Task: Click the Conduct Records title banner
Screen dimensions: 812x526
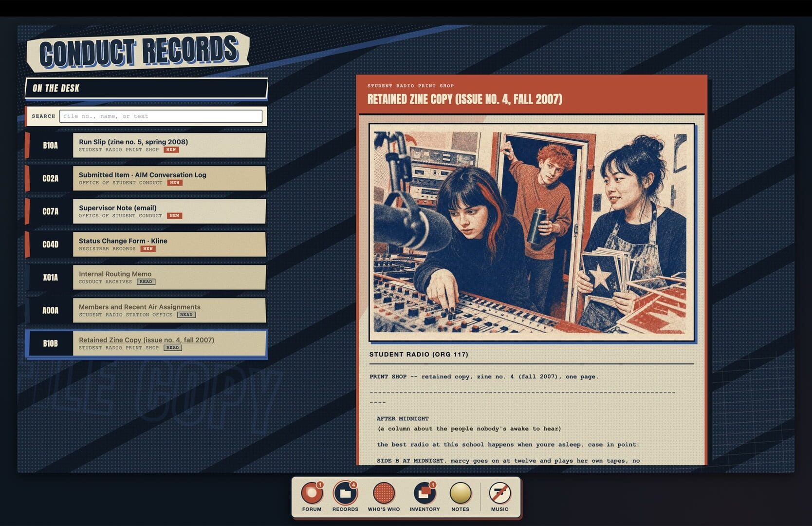Action: 138,52
